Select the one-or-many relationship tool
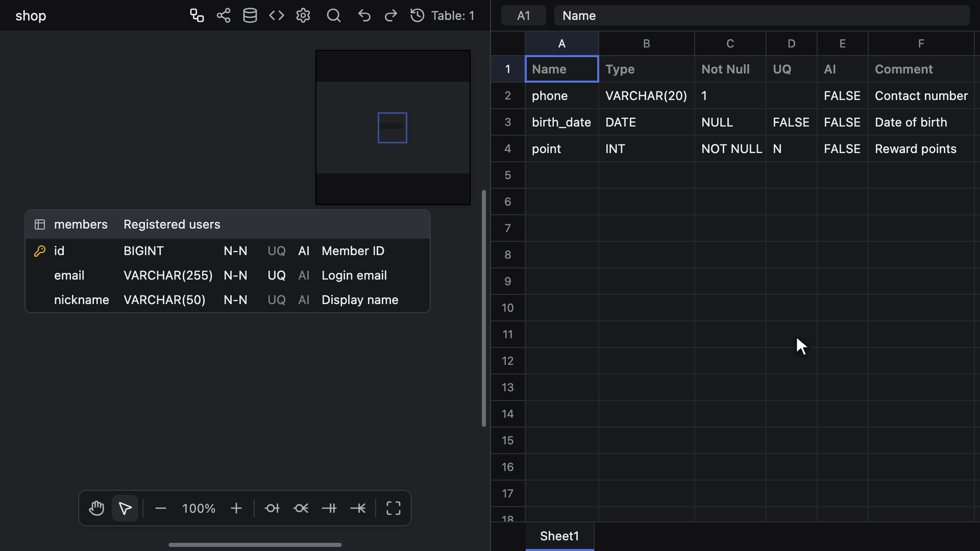The height and width of the screenshot is (551, 980). coord(358,508)
